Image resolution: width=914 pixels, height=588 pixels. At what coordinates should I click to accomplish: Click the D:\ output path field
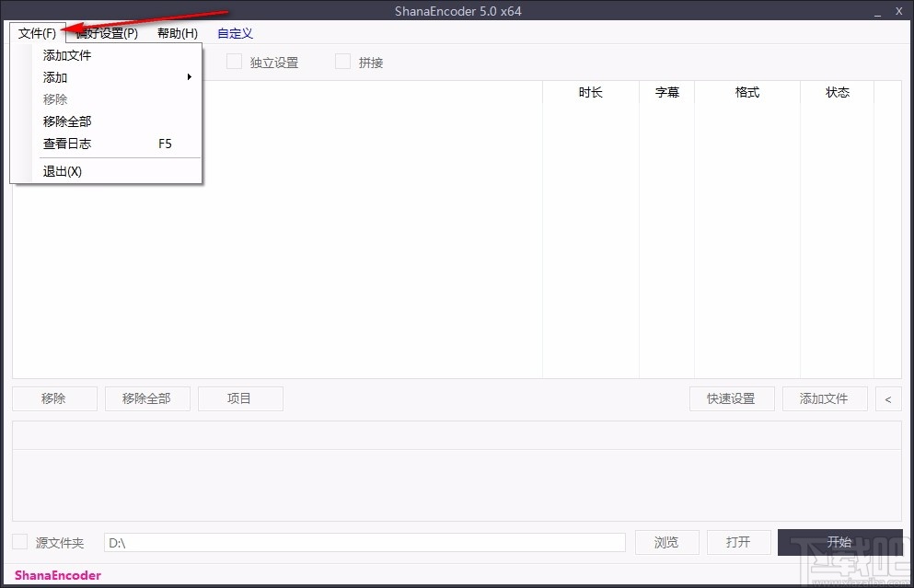364,542
